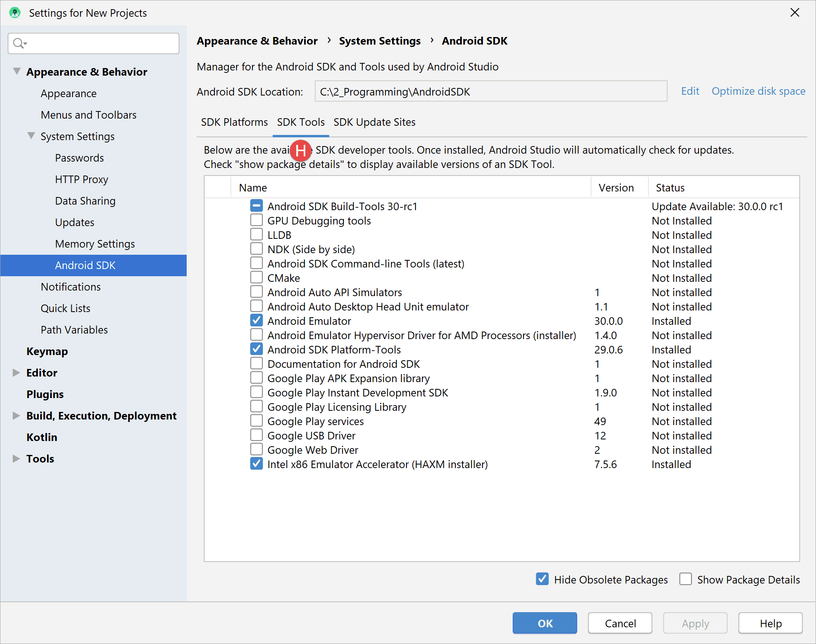Click the Name column header
This screenshot has width=816, height=644.
(x=411, y=187)
